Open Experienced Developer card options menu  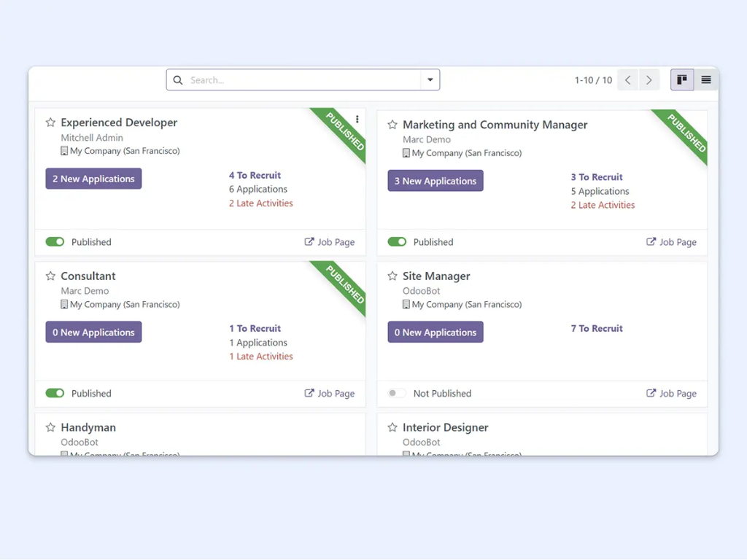(357, 120)
